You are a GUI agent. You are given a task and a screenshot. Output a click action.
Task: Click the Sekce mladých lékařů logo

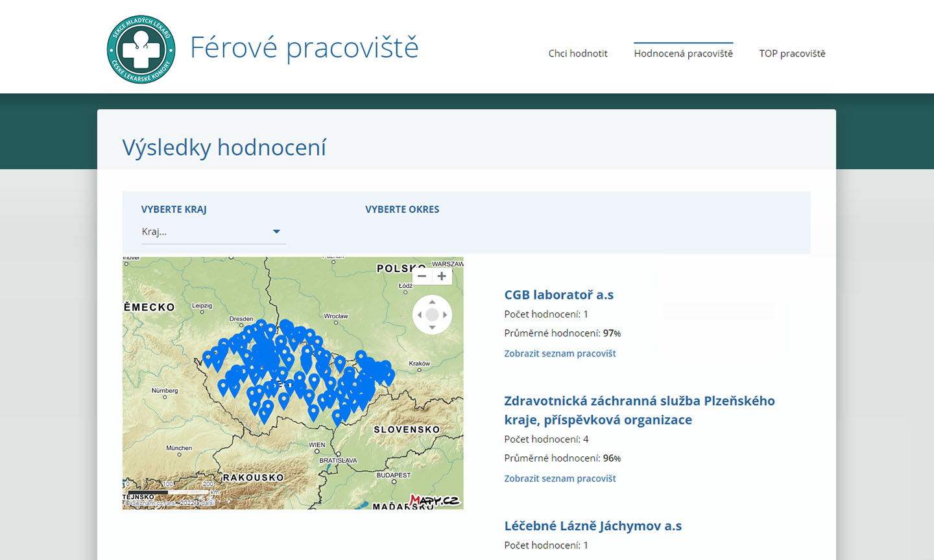[x=141, y=49]
